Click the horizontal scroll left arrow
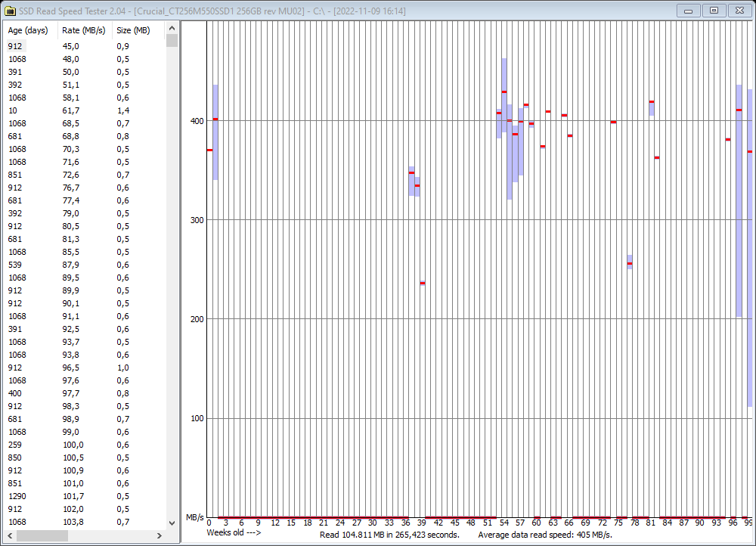 point(10,535)
